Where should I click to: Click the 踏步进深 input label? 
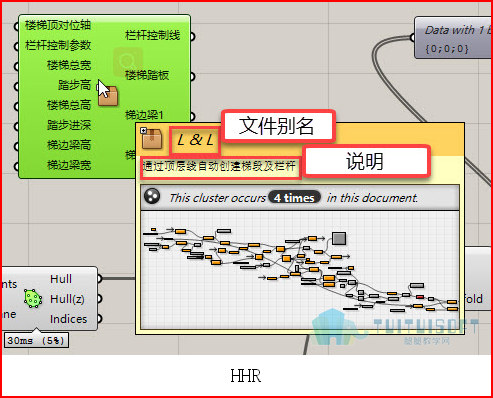(69, 125)
